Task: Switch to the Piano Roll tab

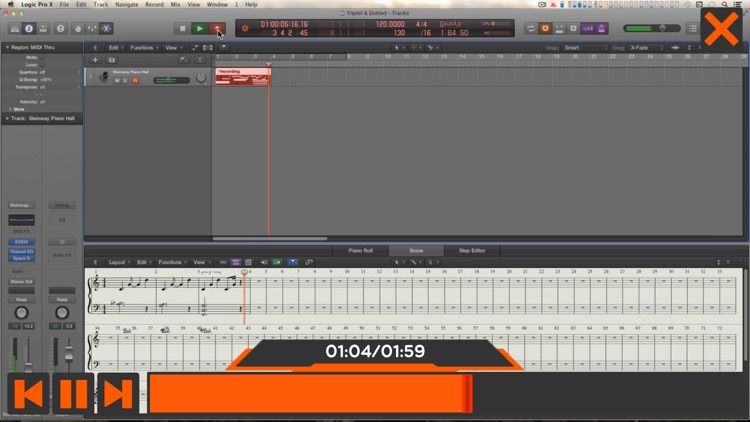Action: click(x=361, y=251)
